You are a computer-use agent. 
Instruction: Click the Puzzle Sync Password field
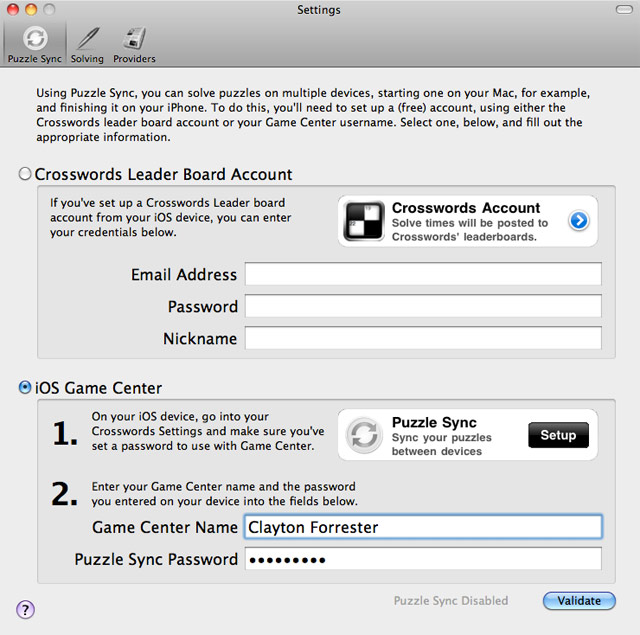423,559
